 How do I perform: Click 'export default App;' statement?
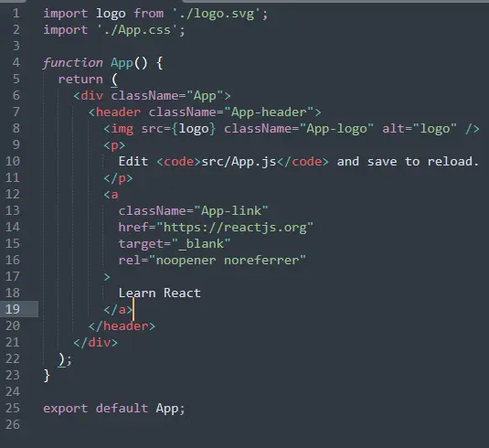[x=114, y=409]
